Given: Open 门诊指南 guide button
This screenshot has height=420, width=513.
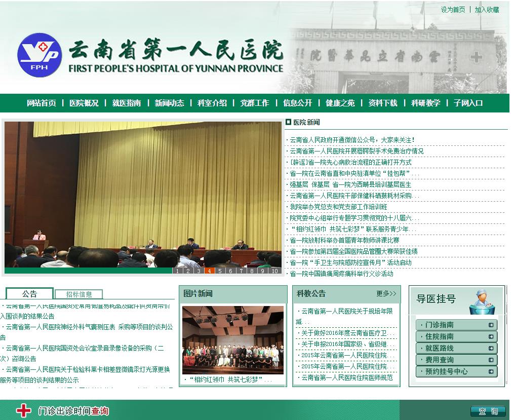Looking at the screenshot, I should point(457,325).
